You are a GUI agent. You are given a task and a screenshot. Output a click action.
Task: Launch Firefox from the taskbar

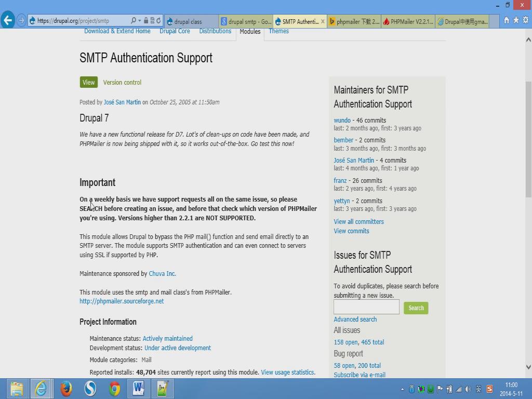coord(66,389)
